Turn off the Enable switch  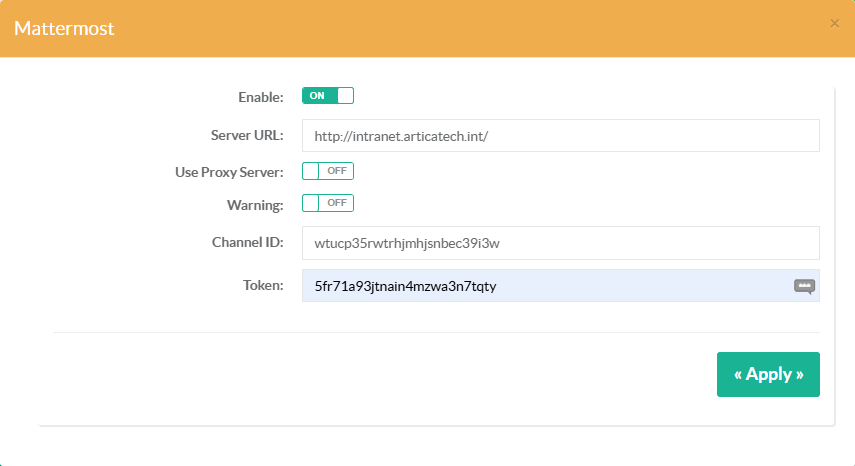(x=328, y=96)
